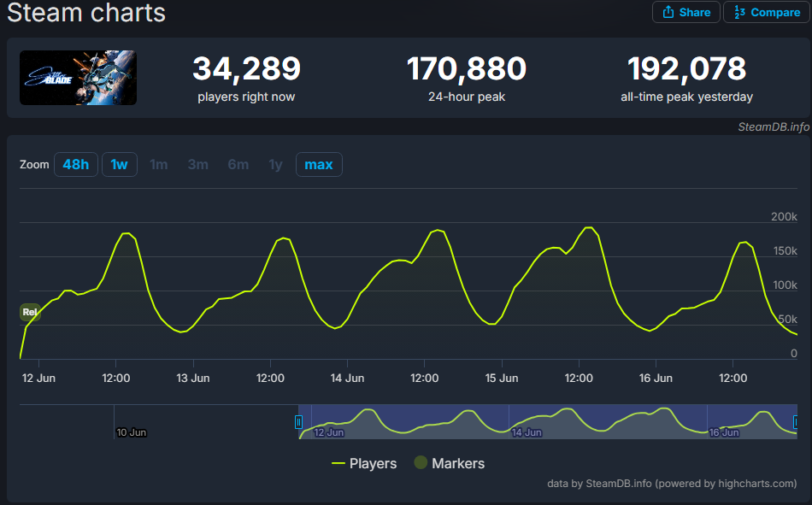
Task: Set chart zoom to 48h
Action: click(75, 164)
